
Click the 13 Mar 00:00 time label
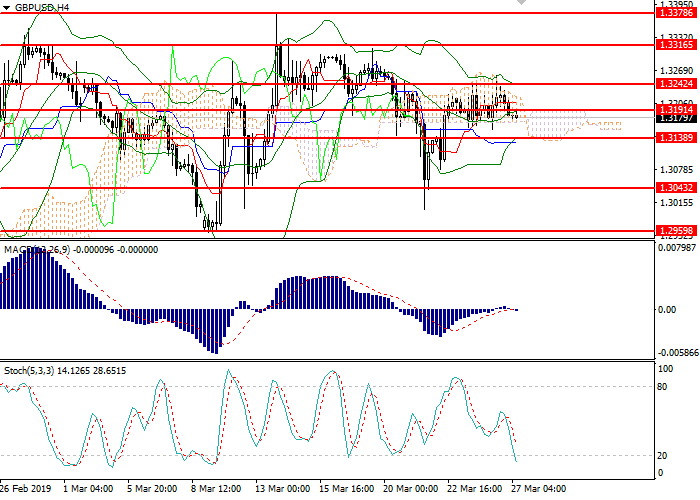[281, 489]
